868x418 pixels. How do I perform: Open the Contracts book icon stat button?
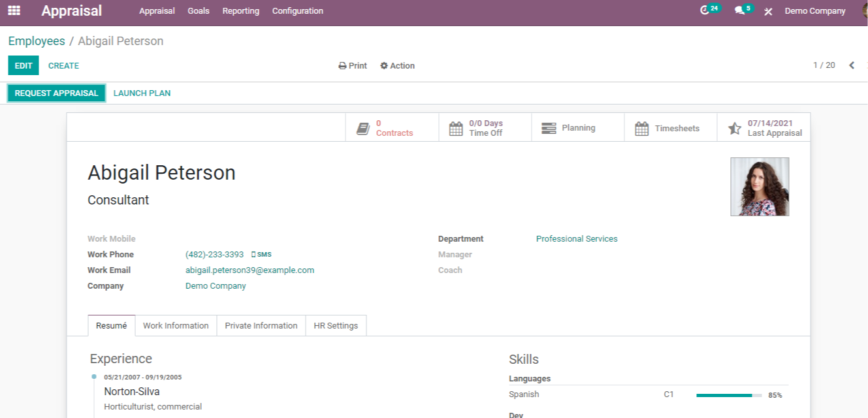click(x=392, y=128)
